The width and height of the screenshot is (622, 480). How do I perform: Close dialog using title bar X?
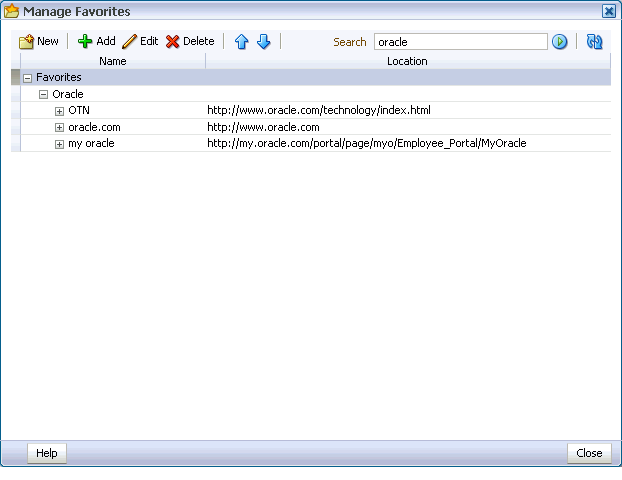(609, 11)
